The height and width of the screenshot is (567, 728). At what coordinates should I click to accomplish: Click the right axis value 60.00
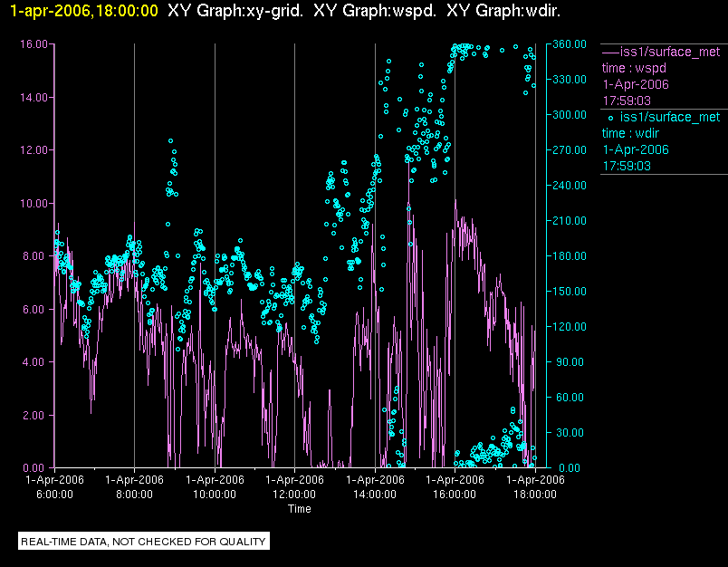coord(570,397)
